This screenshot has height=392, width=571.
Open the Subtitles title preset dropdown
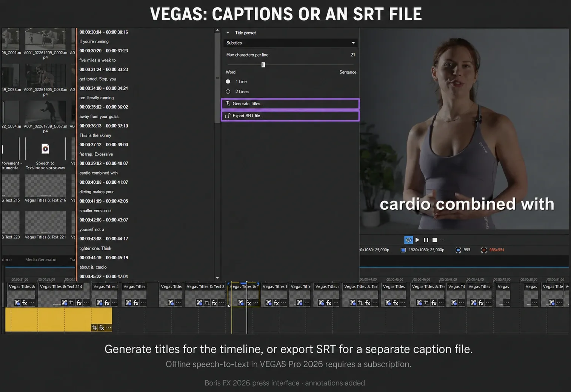click(x=290, y=43)
